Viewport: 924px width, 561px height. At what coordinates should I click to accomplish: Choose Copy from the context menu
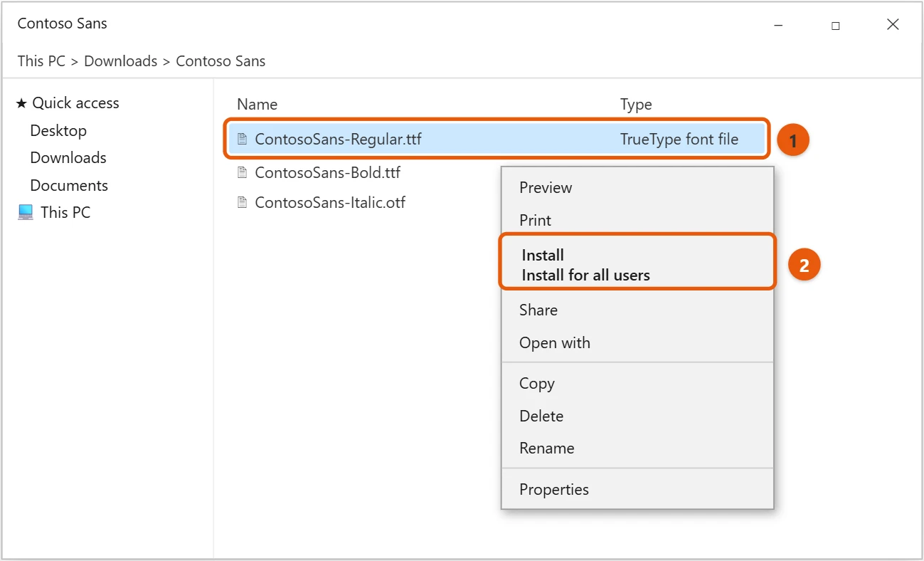coord(537,384)
